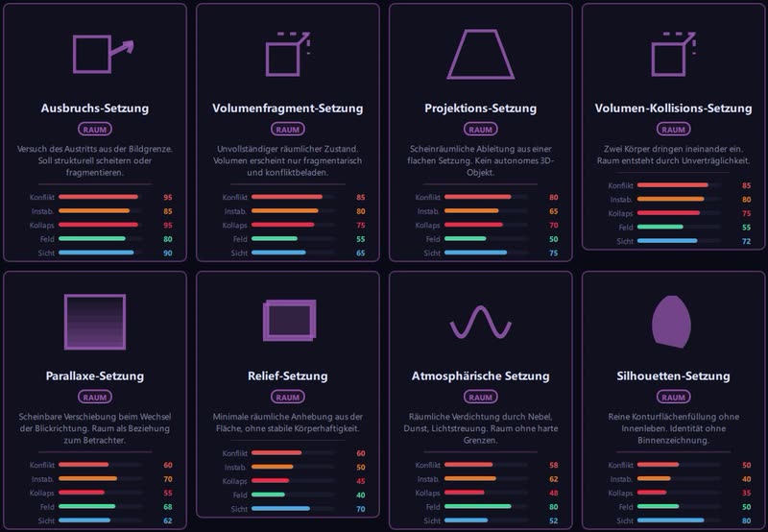Image resolution: width=768 pixels, height=532 pixels.
Task: Click the Relief-Setzung description text
Action: click(288, 423)
